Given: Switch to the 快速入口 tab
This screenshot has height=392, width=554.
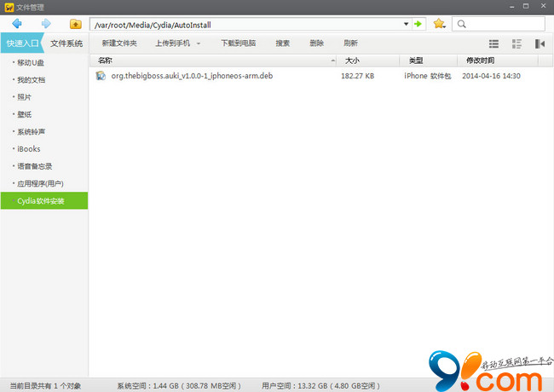Looking at the screenshot, I should click(22, 43).
